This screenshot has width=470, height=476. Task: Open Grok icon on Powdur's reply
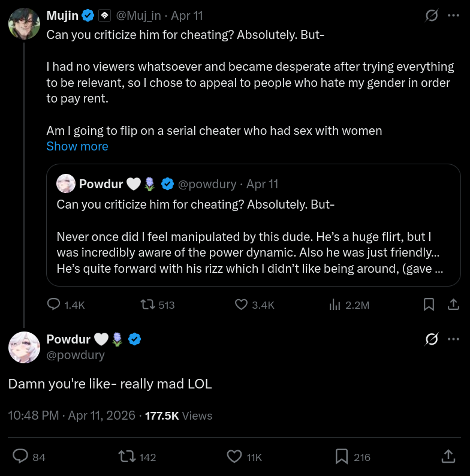(432, 339)
